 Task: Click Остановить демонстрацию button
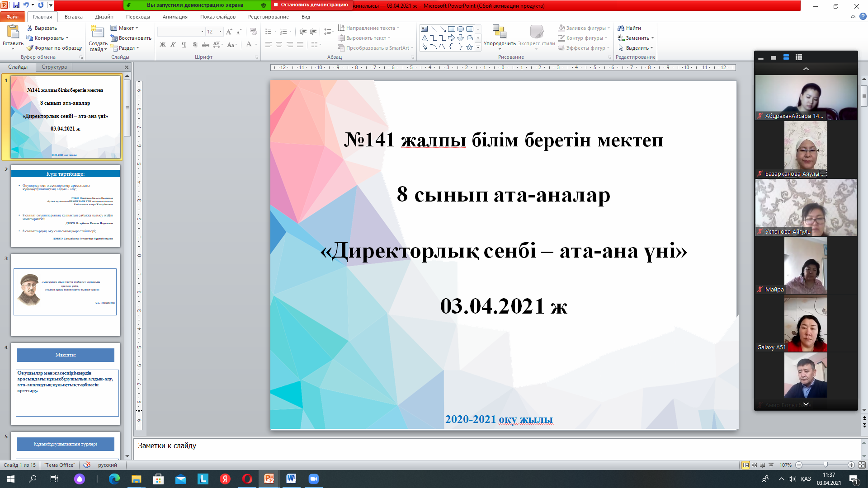click(x=311, y=5)
